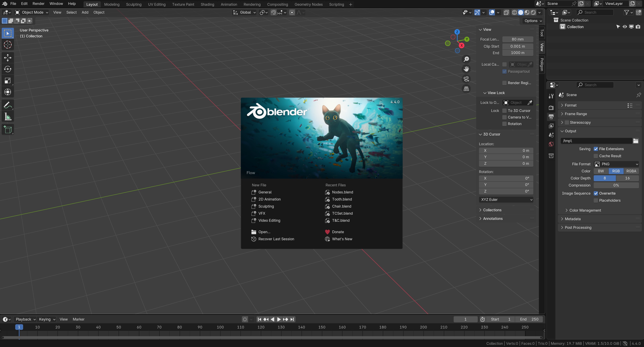Switch to the Geometry Nodes workspace tab
This screenshot has width=644, height=347.
308,5
